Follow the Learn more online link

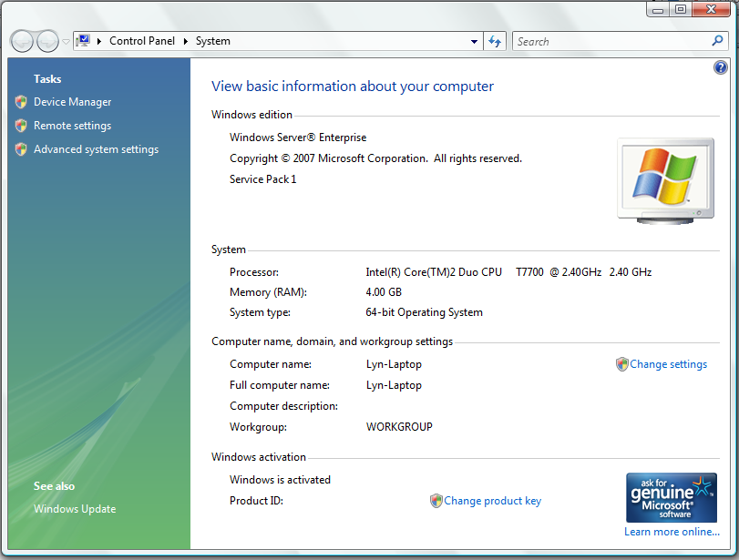point(672,532)
